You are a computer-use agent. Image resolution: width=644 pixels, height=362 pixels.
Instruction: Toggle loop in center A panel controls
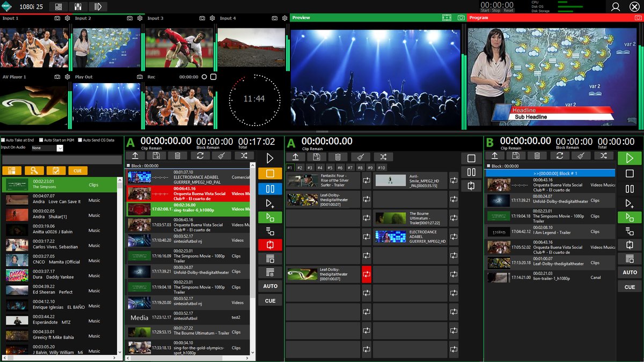pyautogui.click(x=471, y=186)
